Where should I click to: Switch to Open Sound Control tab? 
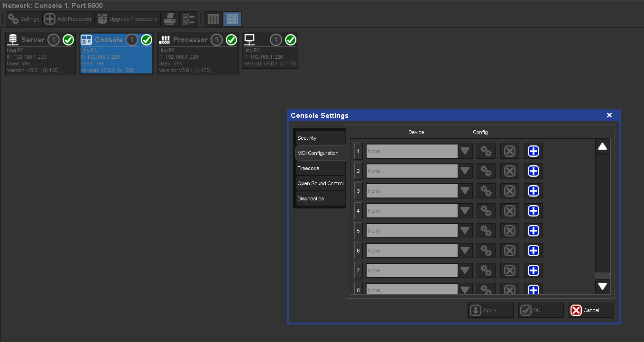tap(320, 183)
